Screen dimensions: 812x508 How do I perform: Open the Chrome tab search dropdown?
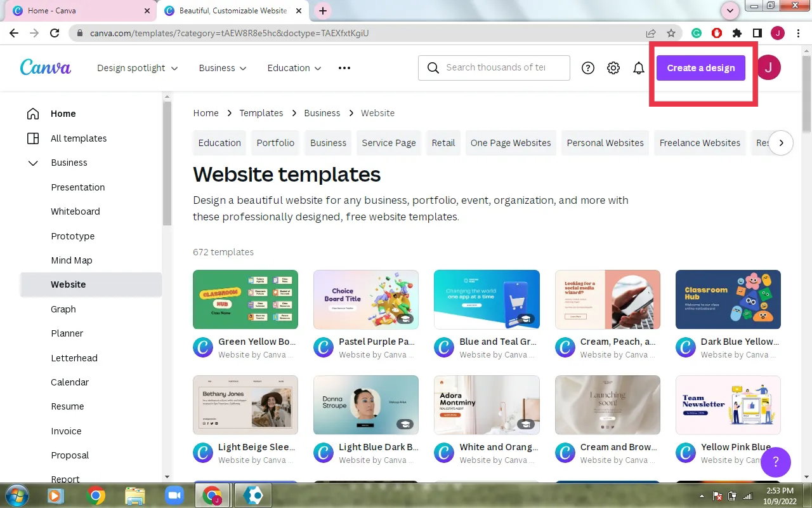(x=730, y=10)
